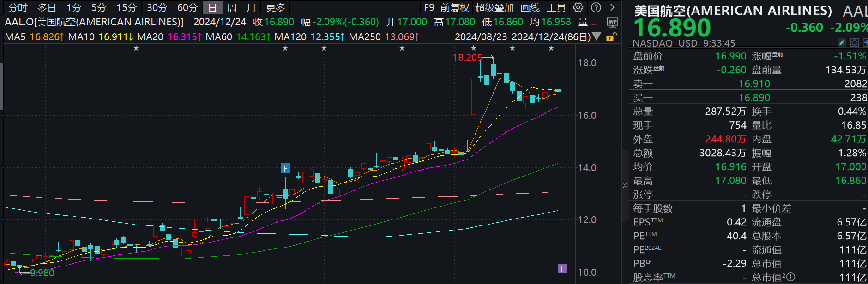Screen dimensions: 868x284
Task: Click the 18.0 price axis label
Action: (587, 63)
